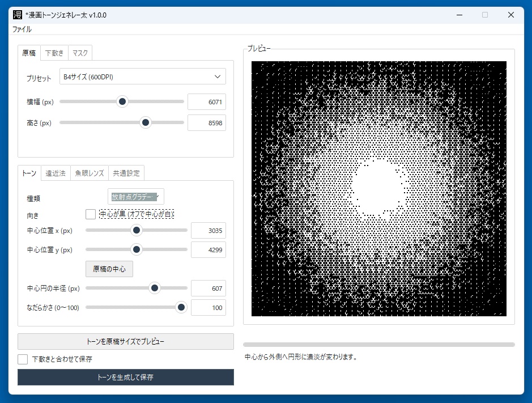Viewport: 532px width, 403px height.
Task: Switch to the 下敷き tab
Action: tap(54, 53)
